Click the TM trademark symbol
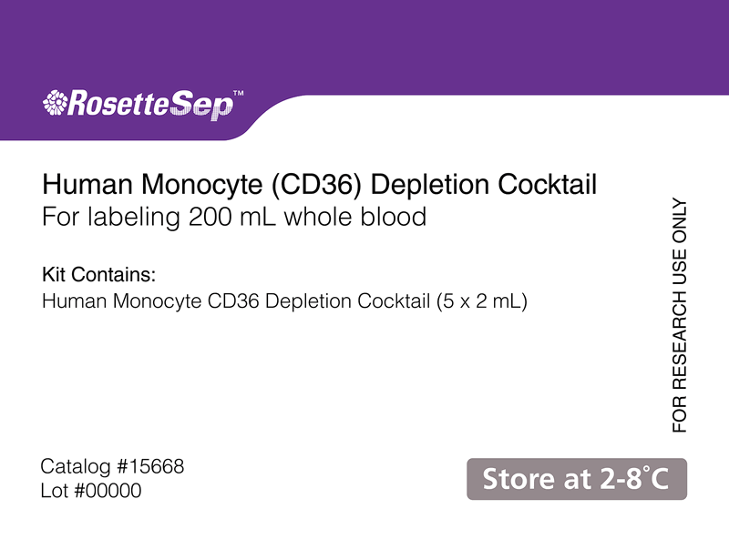 click(x=238, y=93)
